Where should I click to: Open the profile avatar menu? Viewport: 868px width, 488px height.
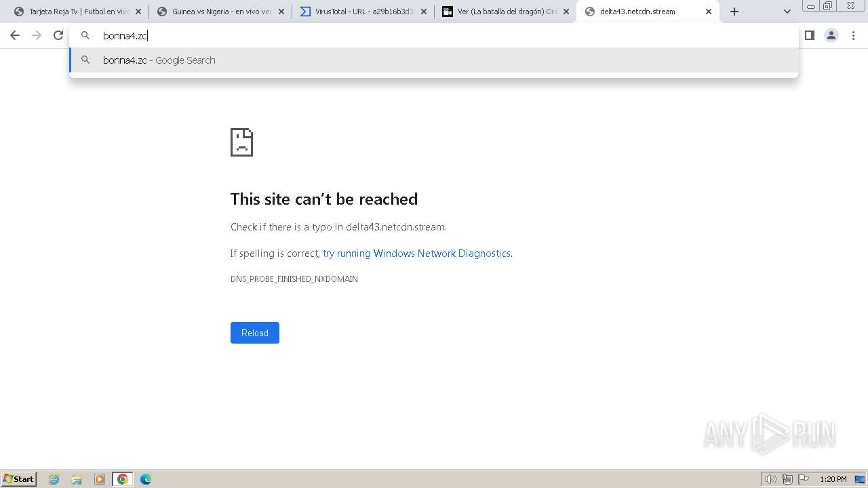831,36
